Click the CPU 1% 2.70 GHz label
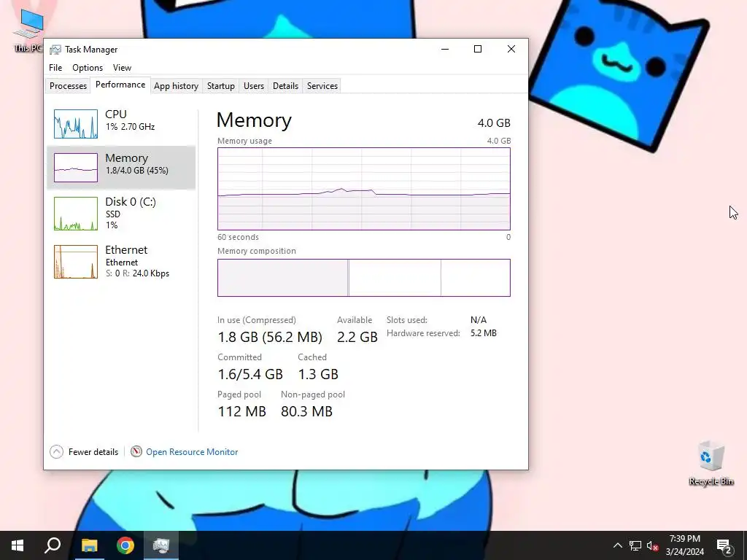This screenshot has height=560, width=747. 130,127
